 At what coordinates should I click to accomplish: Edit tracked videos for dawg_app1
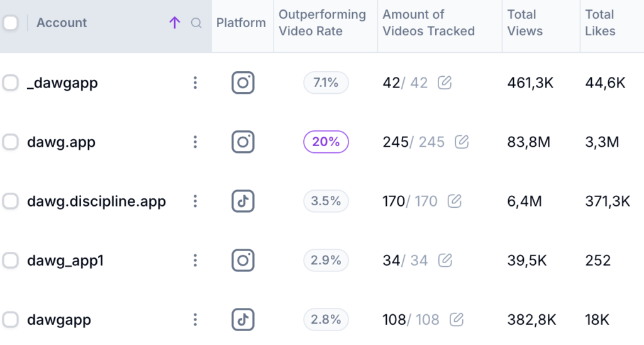click(x=445, y=260)
